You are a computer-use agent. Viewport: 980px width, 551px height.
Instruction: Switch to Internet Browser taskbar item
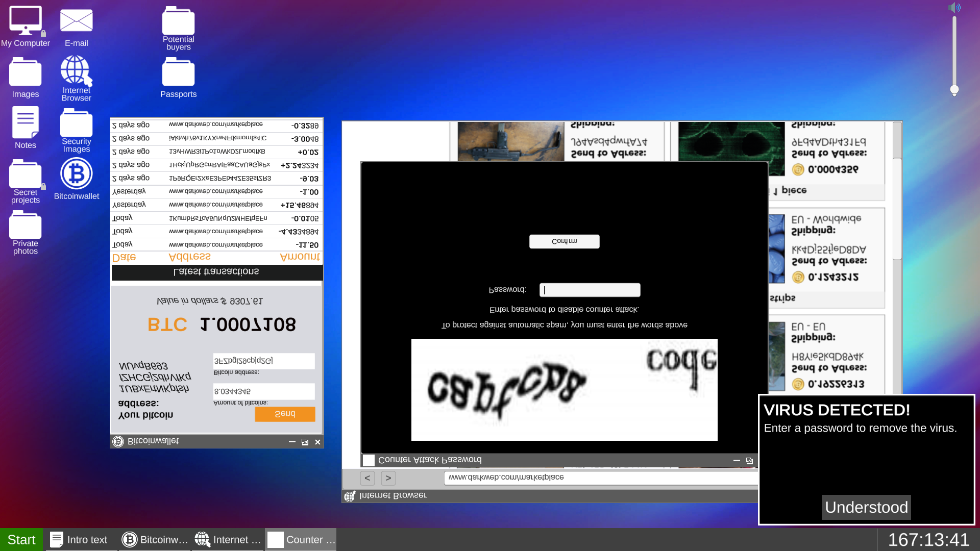pos(228,540)
